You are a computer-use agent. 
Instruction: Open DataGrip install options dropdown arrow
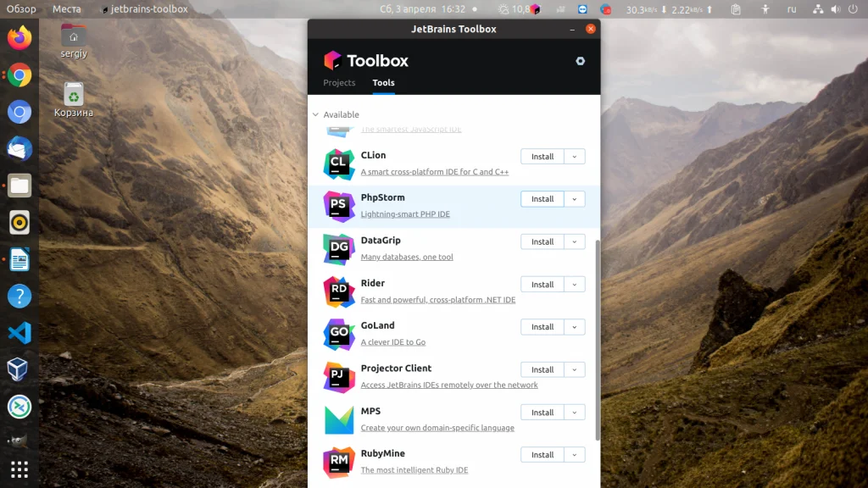point(575,241)
